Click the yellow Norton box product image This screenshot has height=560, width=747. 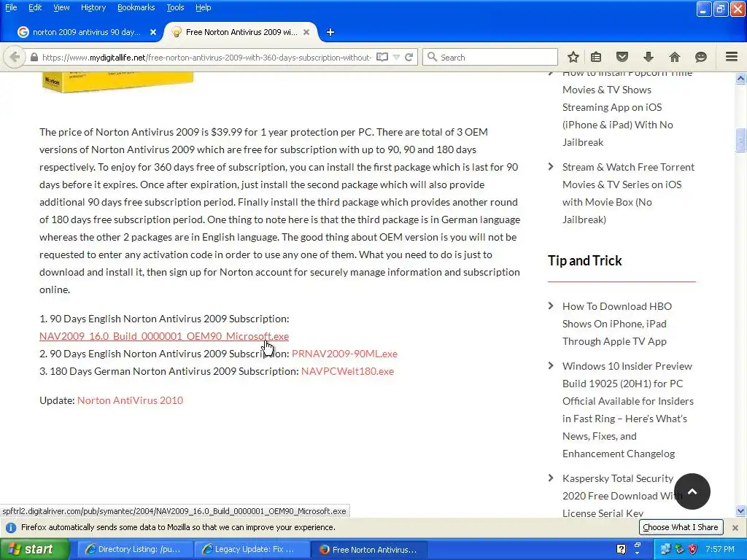tap(117, 82)
